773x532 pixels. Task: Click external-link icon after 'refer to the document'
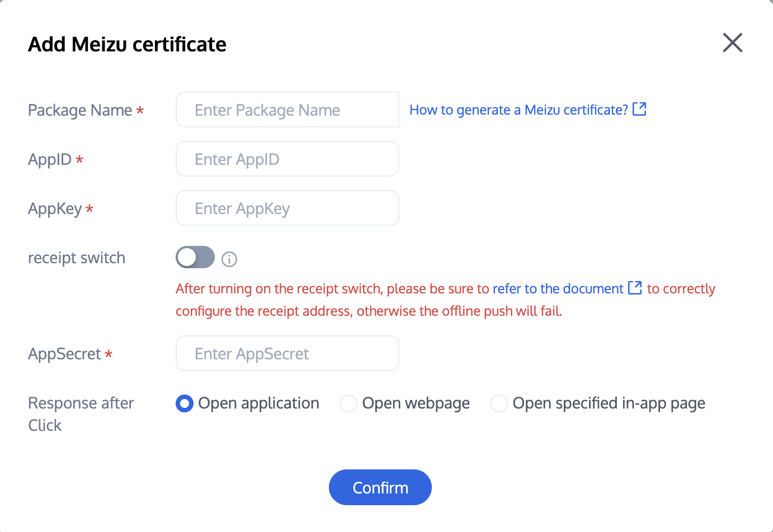[x=635, y=288]
